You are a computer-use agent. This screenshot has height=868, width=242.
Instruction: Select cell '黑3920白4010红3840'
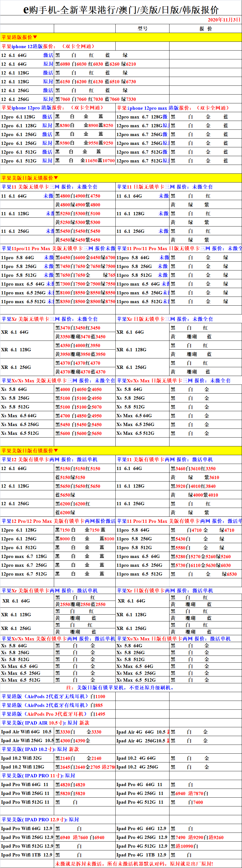pos(205,486)
